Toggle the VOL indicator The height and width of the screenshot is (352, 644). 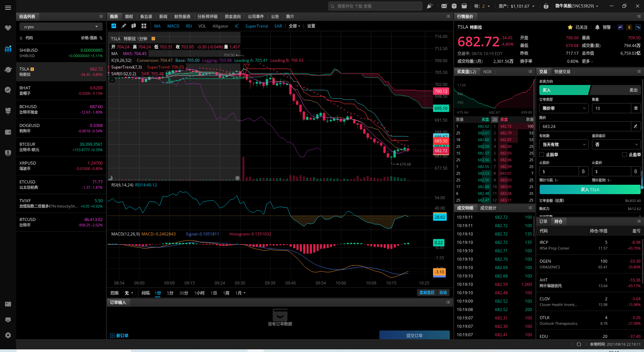[202, 26]
